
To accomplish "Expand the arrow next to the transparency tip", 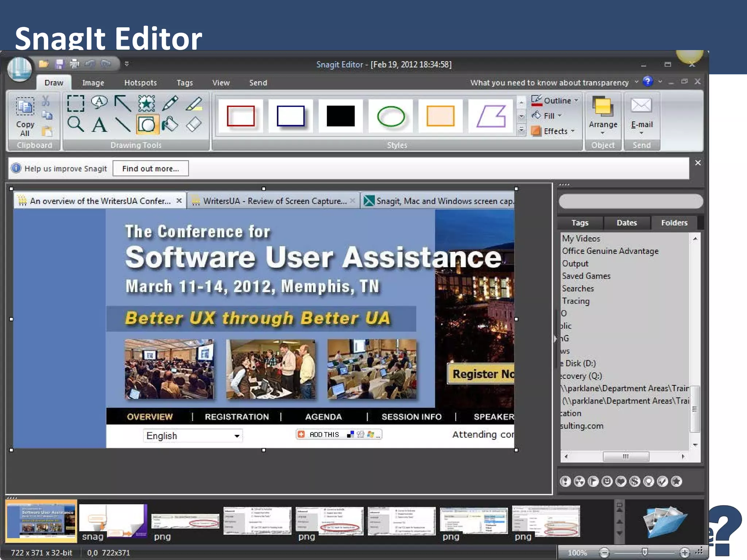I will [636, 82].
